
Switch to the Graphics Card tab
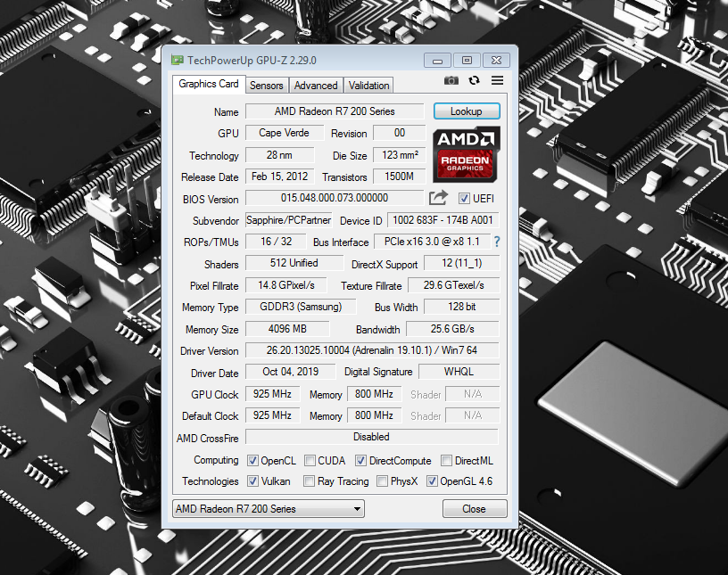209,84
